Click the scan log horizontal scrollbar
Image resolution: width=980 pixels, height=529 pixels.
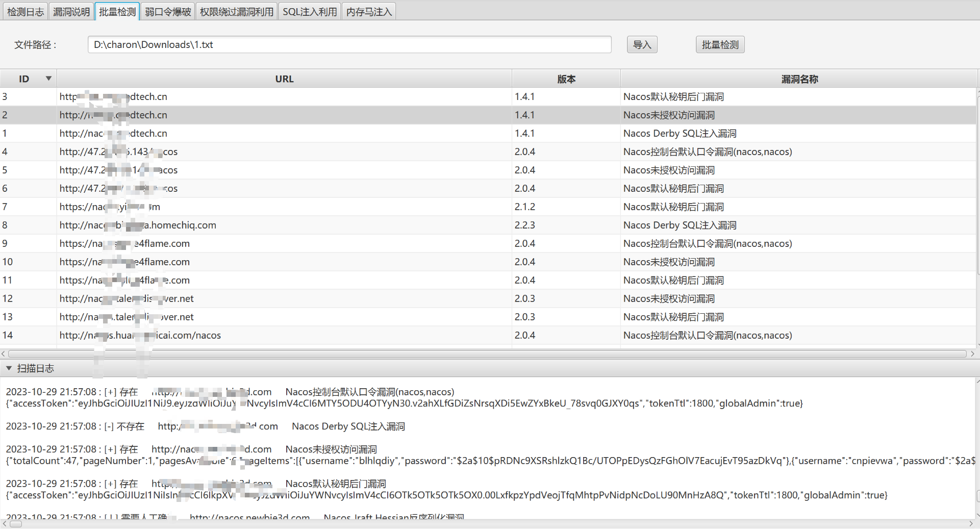16,524
